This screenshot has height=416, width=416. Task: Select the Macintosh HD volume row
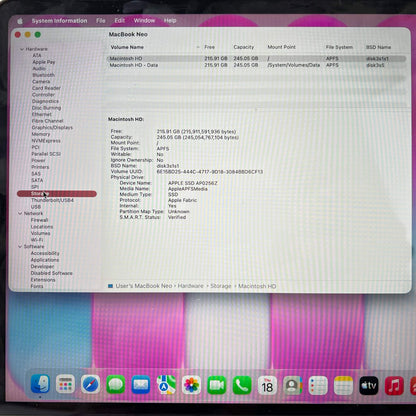[256, 58]
